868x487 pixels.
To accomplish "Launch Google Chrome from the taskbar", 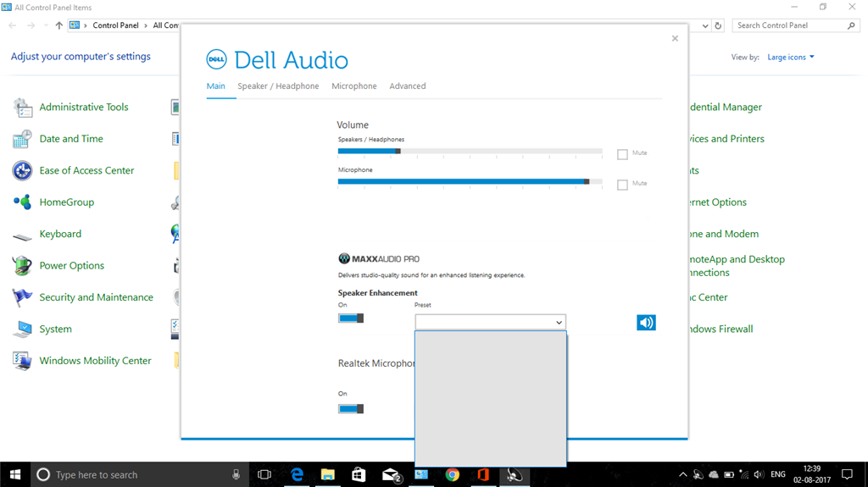I will (x=453, y=475).
